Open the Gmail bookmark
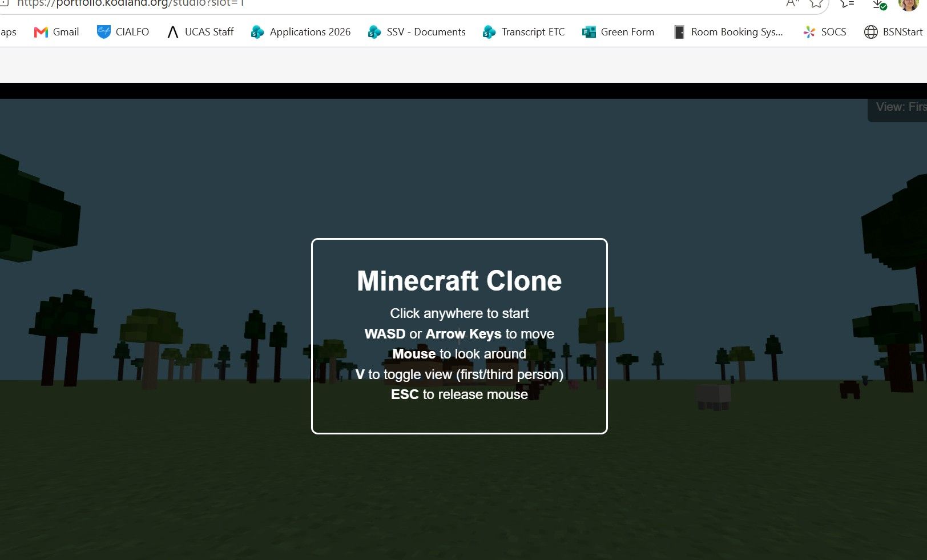 [x=57, y=32]
